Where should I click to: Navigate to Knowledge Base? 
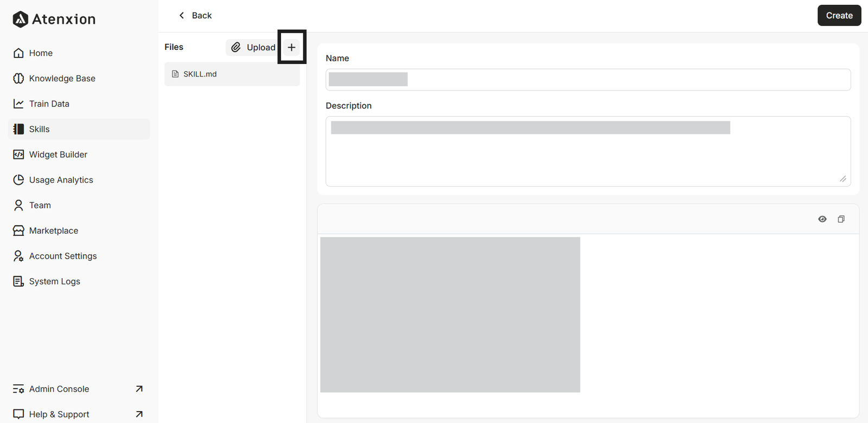click(79, 79)
